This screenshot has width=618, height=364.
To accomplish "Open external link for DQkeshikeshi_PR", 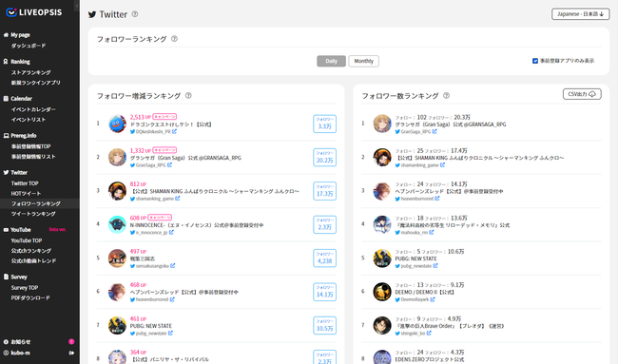I will pyautogui.click(x=174, y=131).
